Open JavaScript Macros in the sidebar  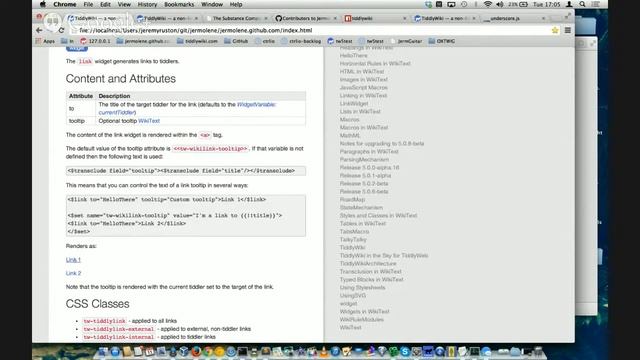click(x=364, y=88)
